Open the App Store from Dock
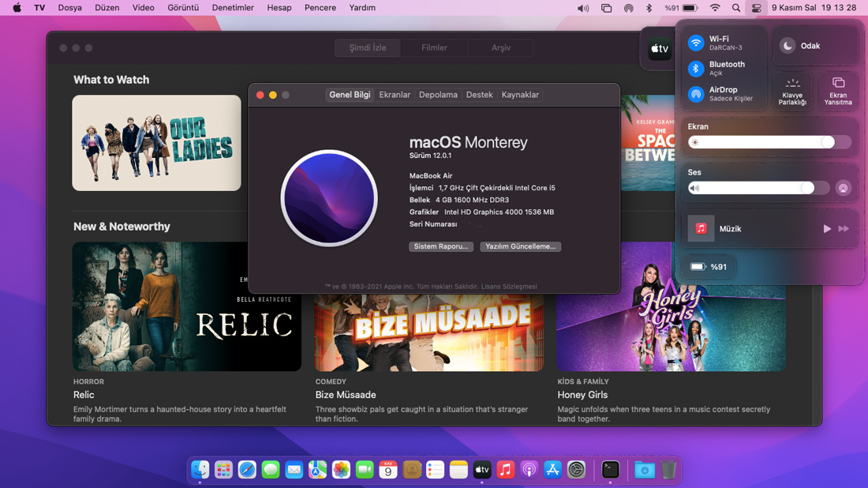This screenshot has width=868, height=488. [x=552, y=470]
